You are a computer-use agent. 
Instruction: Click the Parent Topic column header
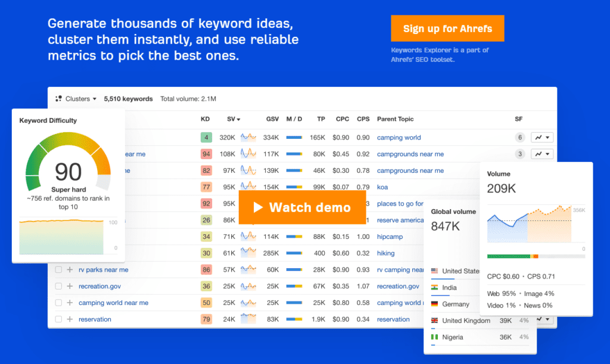395,119
